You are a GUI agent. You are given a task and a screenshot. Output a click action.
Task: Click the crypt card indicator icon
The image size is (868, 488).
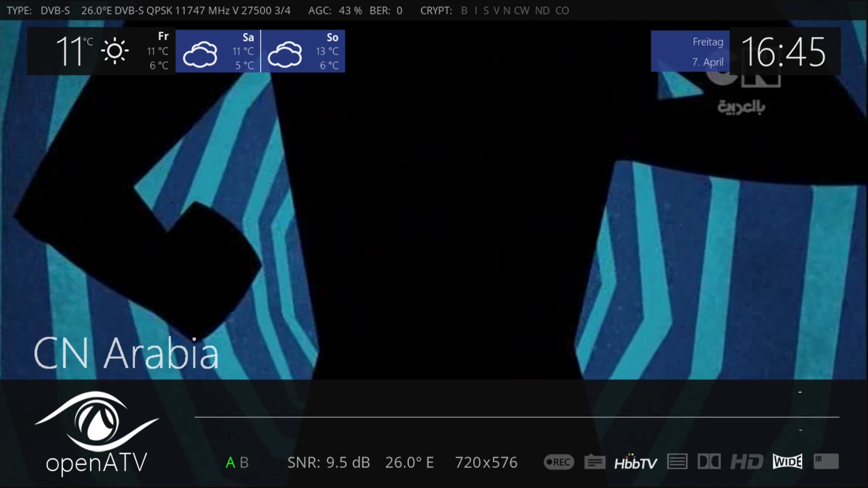(826, 462)
